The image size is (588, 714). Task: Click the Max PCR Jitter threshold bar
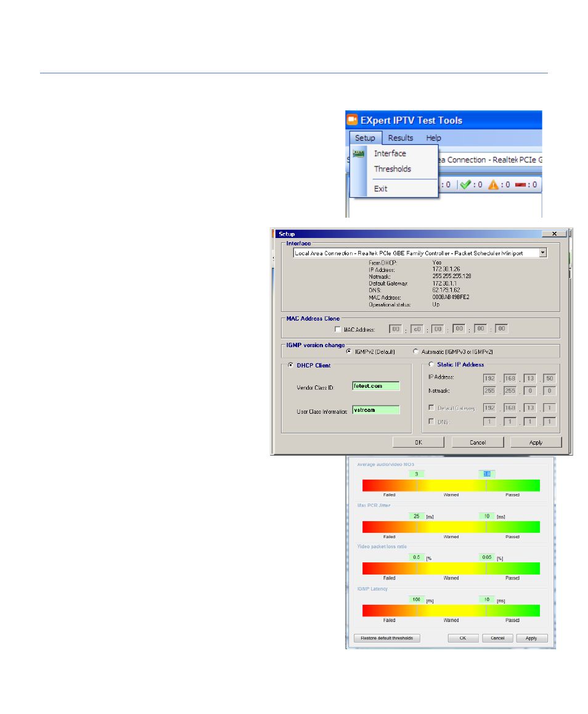tap(451, 527)
